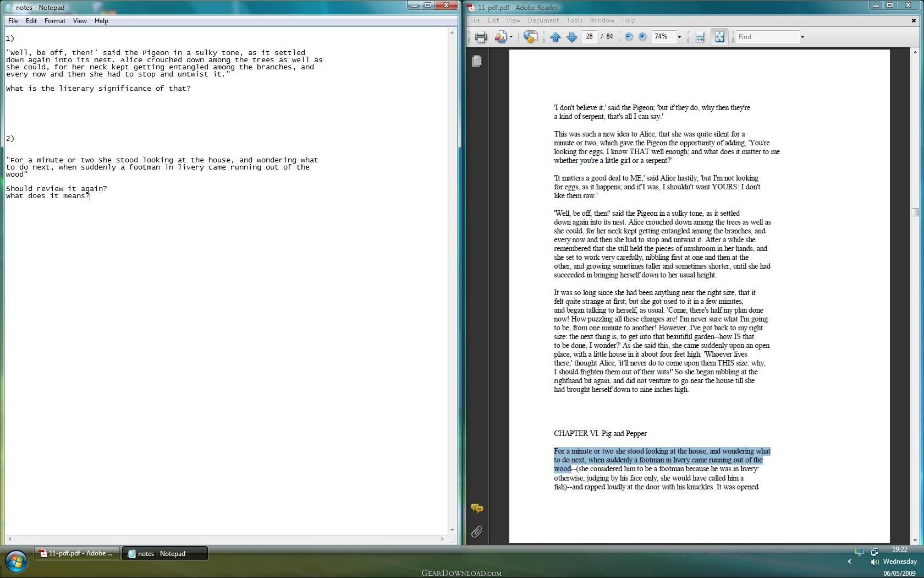Open the Comments panel icon
The image size is (924, 578).
pos(477,508)
